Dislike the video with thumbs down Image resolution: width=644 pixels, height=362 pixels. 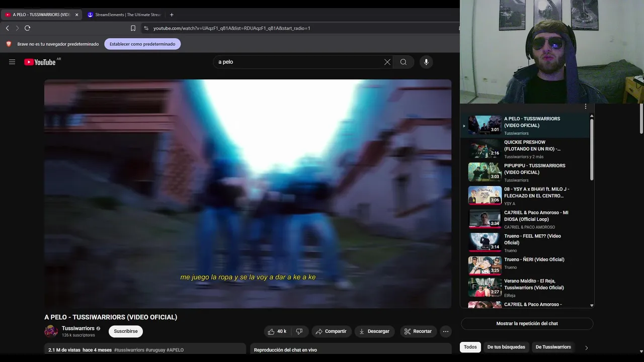pyautogui.click(x=299, y=331)
